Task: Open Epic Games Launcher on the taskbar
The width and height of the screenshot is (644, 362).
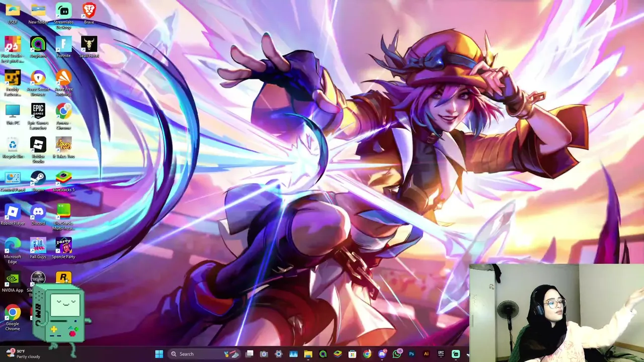Action: (x=441, y=354)
